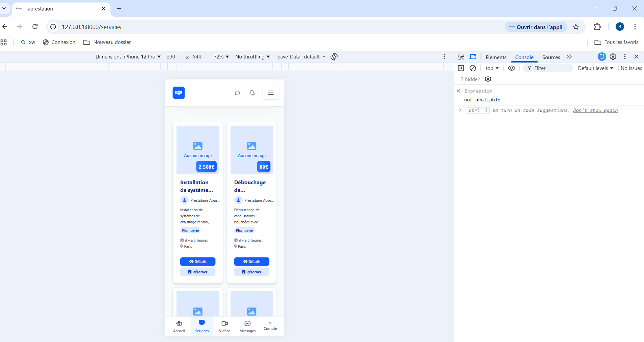Click Détails button for Installation de système
The height and width of the screenshot is (342, 644).
coord(198,262)
